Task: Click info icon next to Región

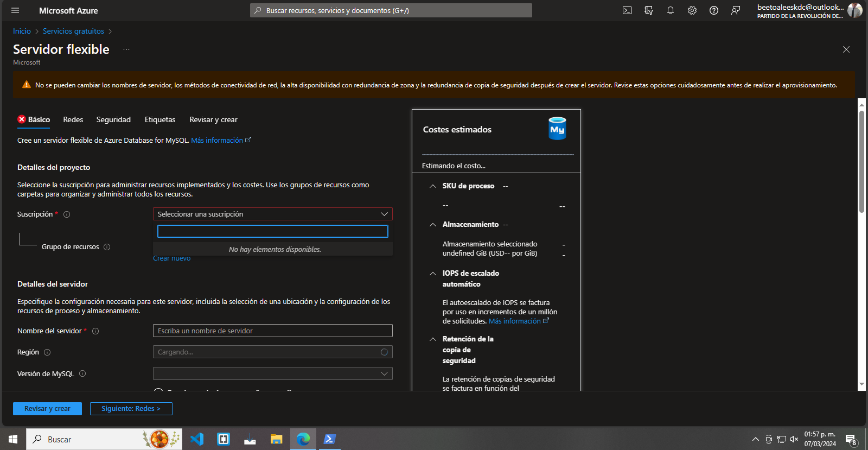Action: click(47, 352)
